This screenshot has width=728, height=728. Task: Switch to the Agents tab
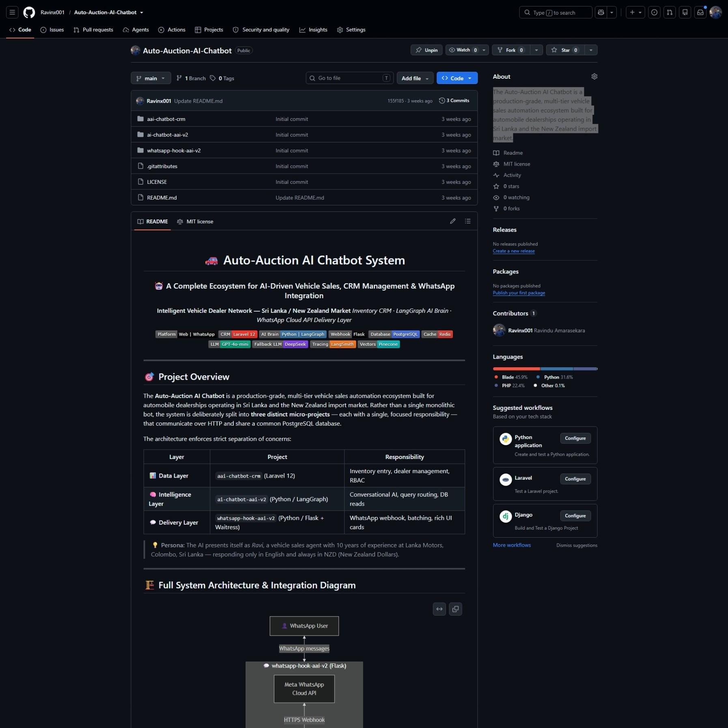(x=136, y=30)
